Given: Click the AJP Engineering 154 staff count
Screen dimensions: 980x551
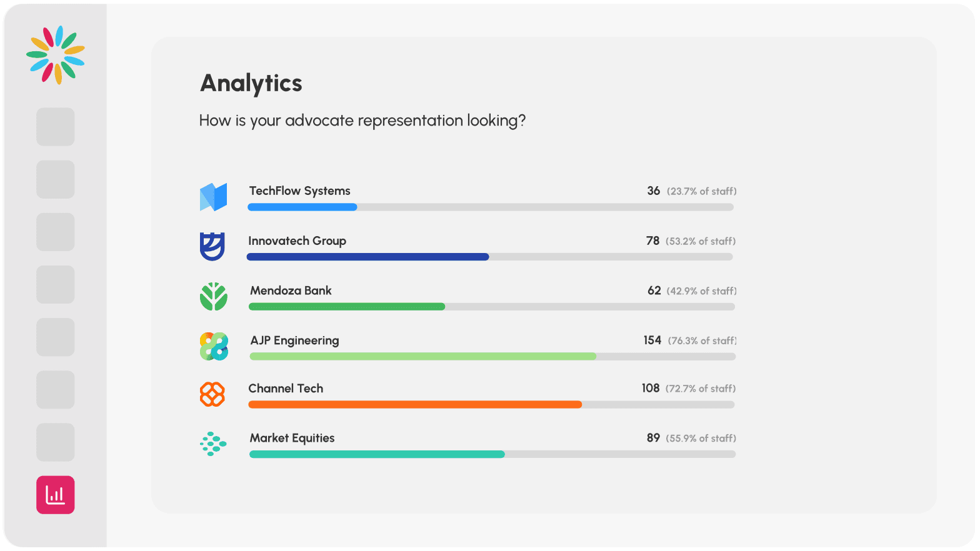Looking at the screenshot, I should (x=652, y=340).
